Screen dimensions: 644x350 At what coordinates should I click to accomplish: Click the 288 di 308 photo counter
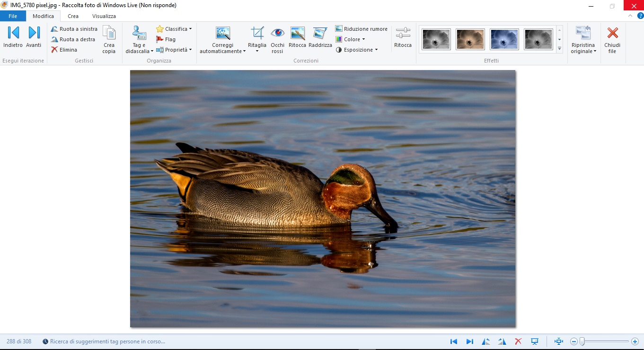pyautogui.click(x=19, y=341)
